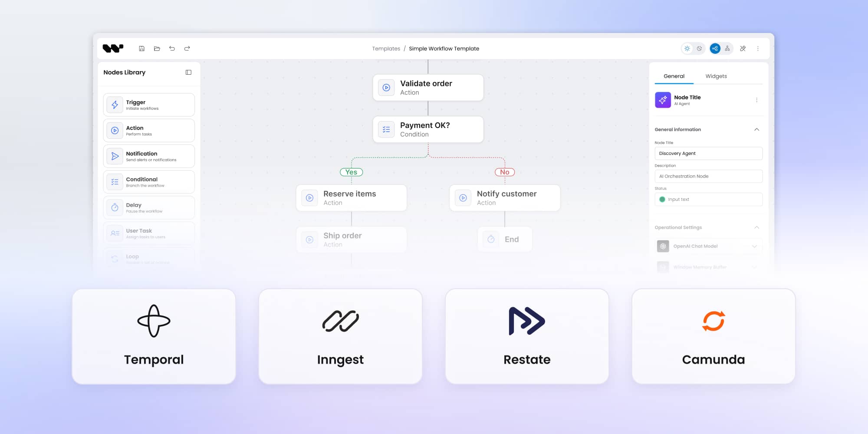
Task: Expand the OpenAI Chat Model dropdown
Action: (x=754, y=247)
